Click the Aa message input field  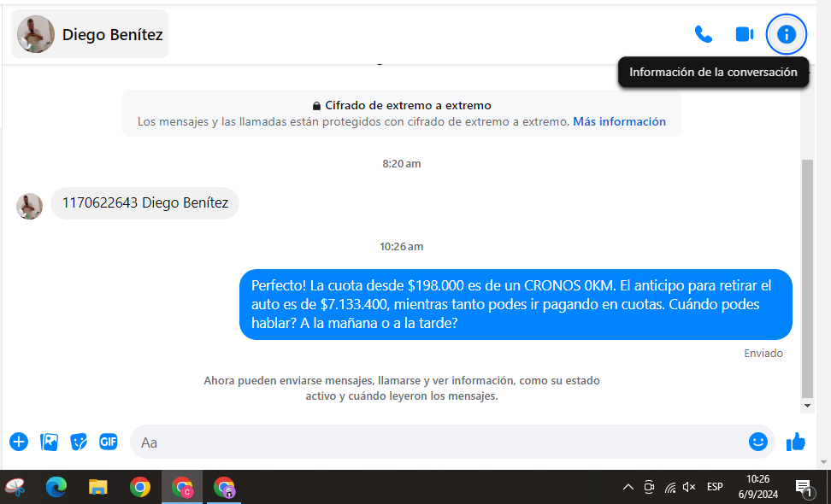(x=440, y=442)
